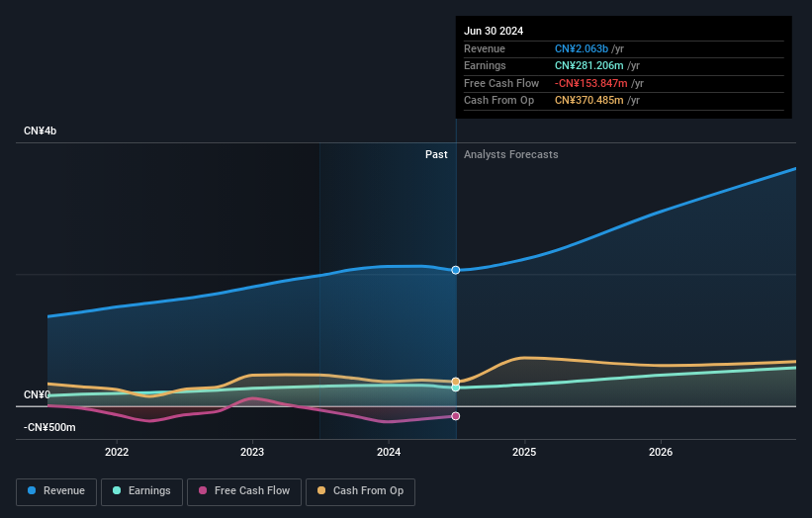
Task: Click the CN¥4b y-axis label
Action: click(x=40, y=130)
